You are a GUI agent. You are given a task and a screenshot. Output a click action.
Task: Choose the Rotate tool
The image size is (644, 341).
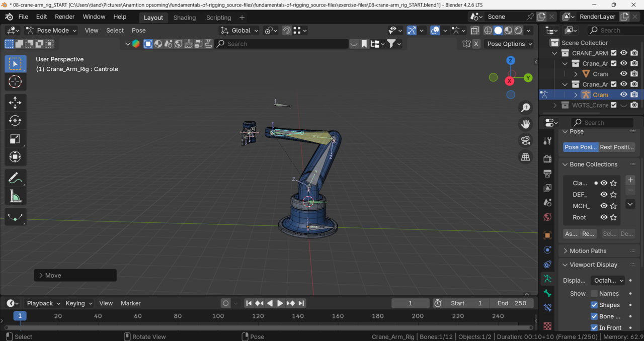[15, 121]
